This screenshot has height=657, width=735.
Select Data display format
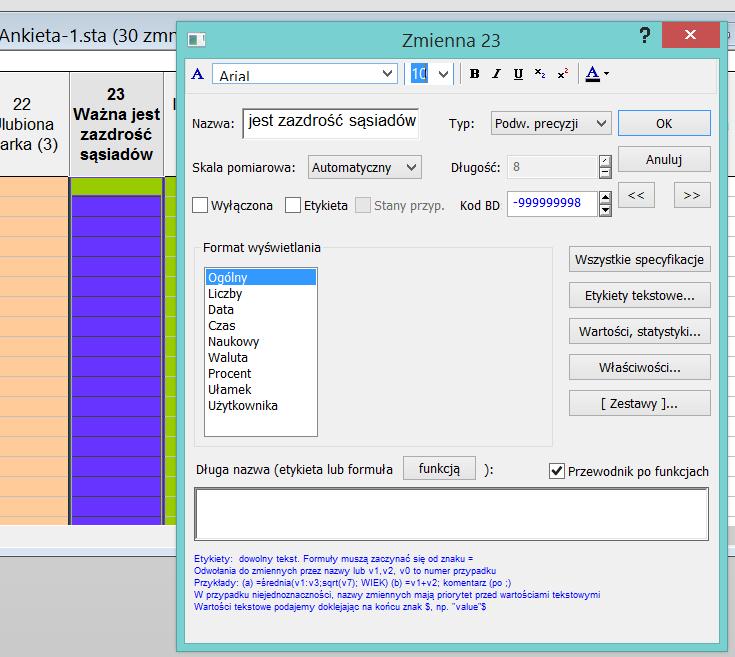pos(261,310)
